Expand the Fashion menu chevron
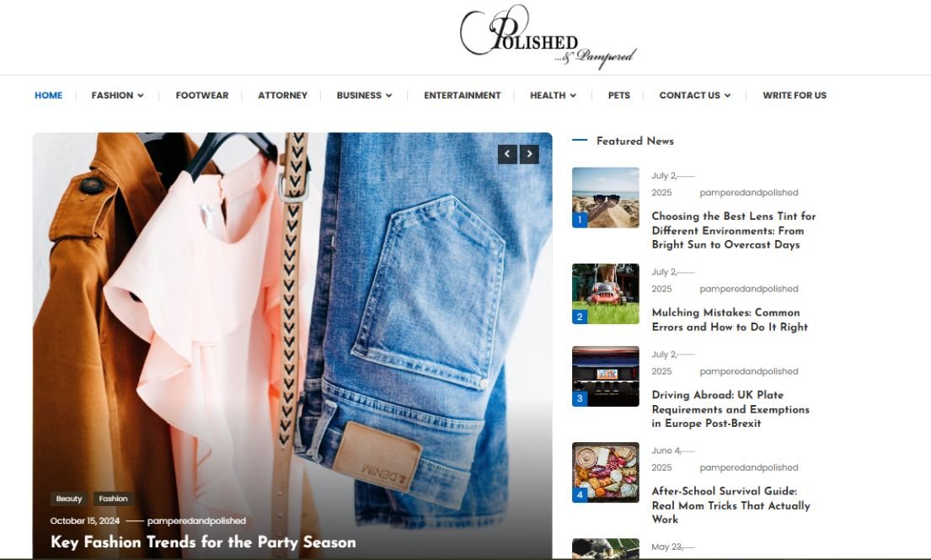This screenshot has height=560, width=931. coord(141,95)
